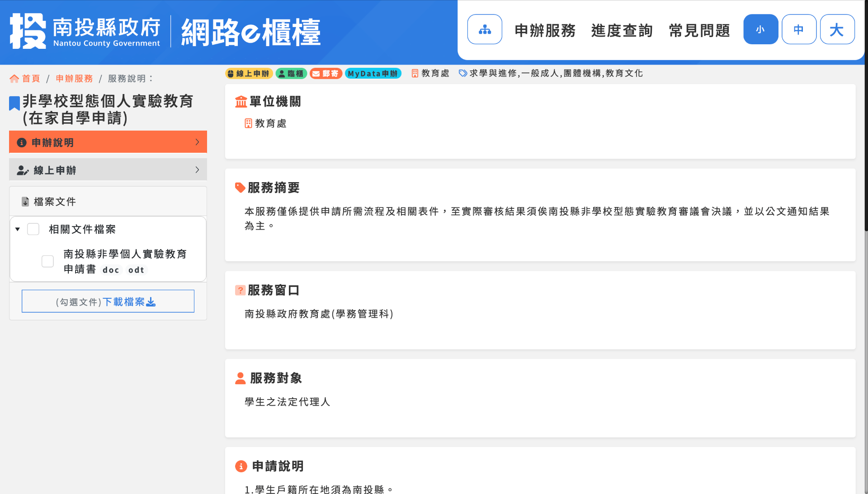Expand the 申辦說明 section chevron
Image resolution: width=868 pixels, height=494 pixels.
point(197,142)
